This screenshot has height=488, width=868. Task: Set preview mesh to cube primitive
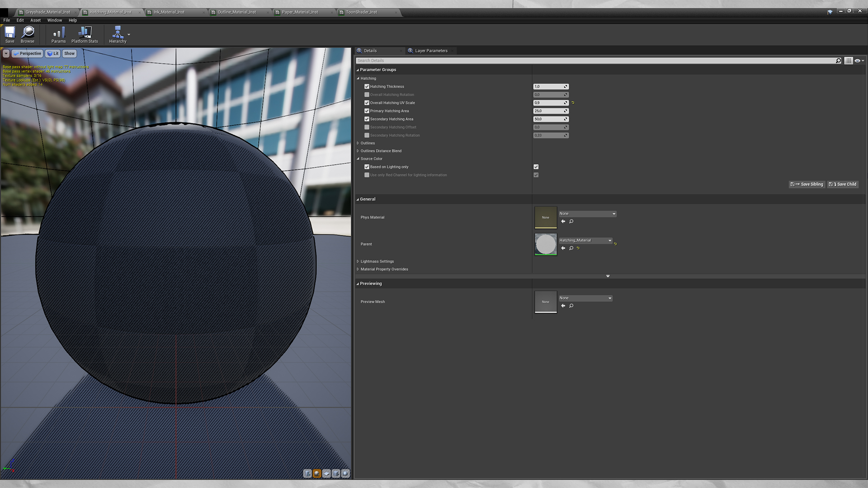[336, 473]
